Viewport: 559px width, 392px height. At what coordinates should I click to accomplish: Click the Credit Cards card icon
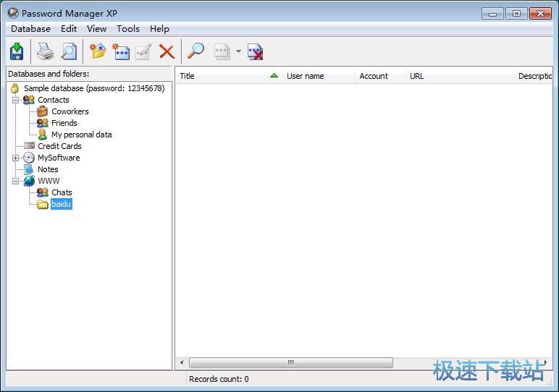[29, 145]
